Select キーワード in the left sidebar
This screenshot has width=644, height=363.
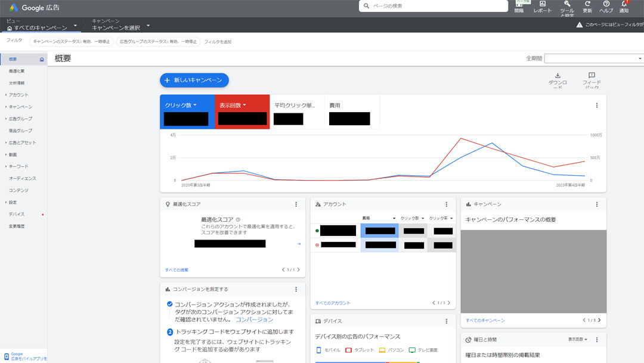(x=20, y=166)
